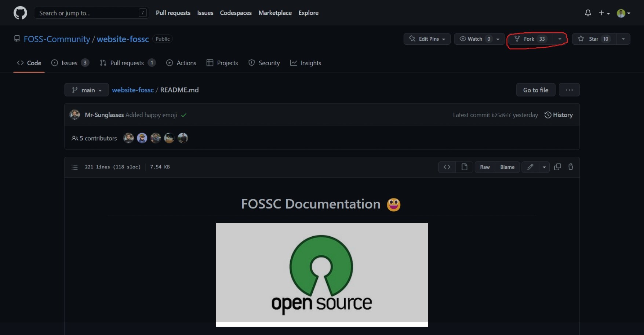Open the three-dots file options menu

[x=569, y=90]
